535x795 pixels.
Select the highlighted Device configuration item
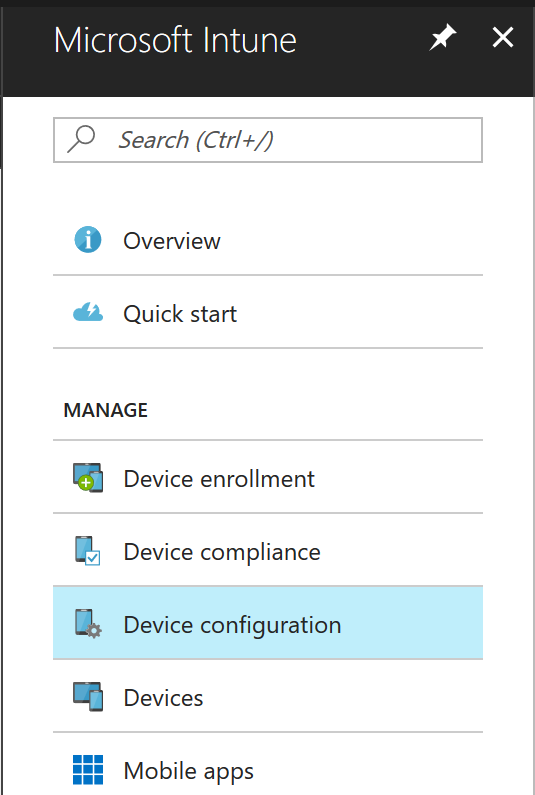coord(268,623)
